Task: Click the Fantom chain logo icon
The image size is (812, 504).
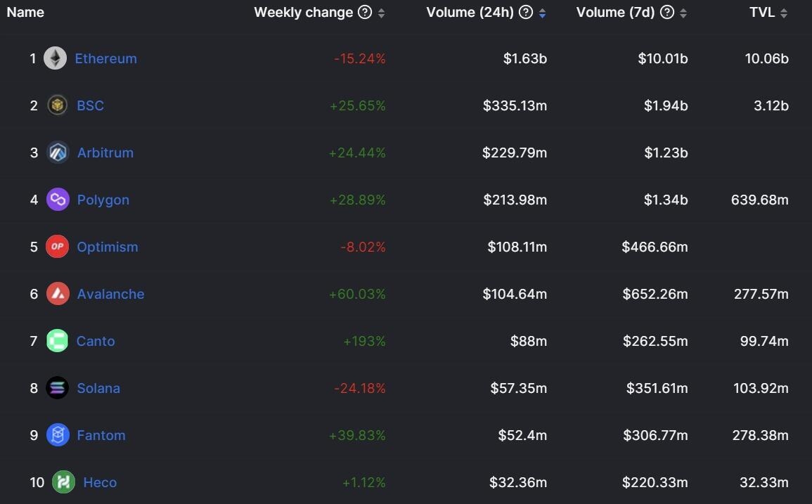Action: 58,435
